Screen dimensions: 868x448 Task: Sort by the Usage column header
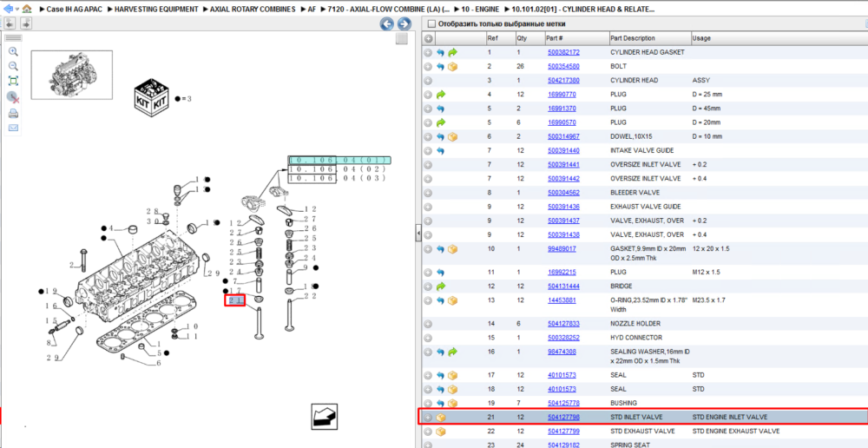[x=779, y=38]
